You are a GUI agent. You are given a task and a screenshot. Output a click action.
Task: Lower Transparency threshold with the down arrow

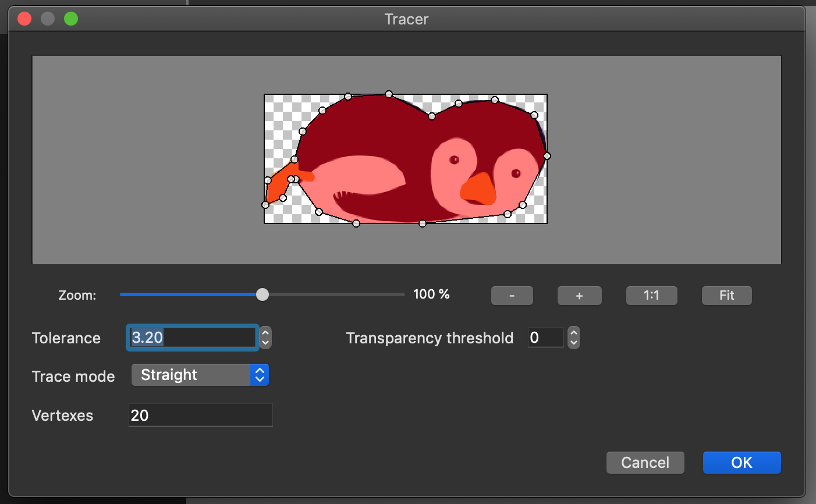(574, 343)
